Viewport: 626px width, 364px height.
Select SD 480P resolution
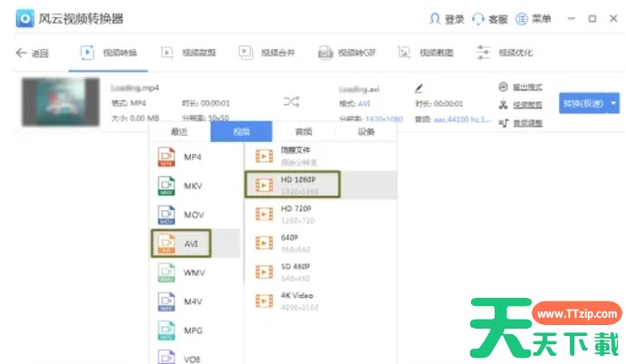coord(321,273)
